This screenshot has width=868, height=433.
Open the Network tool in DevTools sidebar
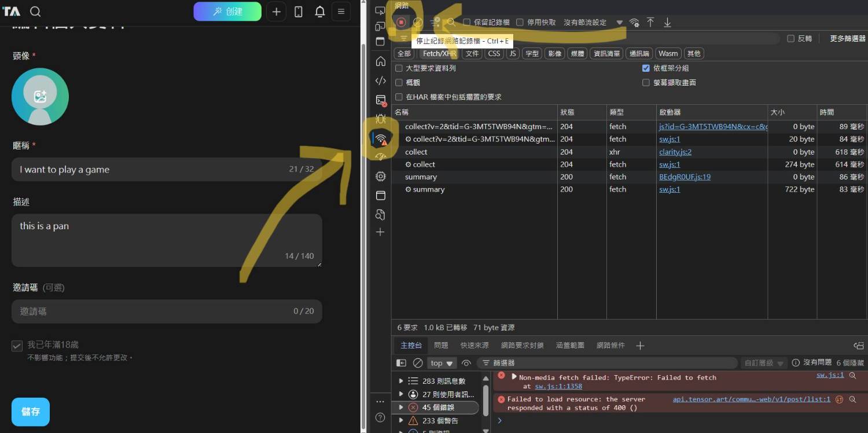pos(380,139)
